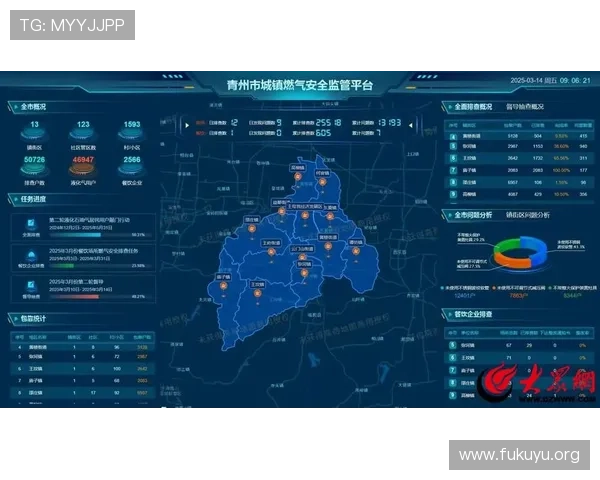This screenshot has width=600, height=480.
Task: Click the red progress bar at 49.21%
Action: pyautogui.click(x=74, y=297)
